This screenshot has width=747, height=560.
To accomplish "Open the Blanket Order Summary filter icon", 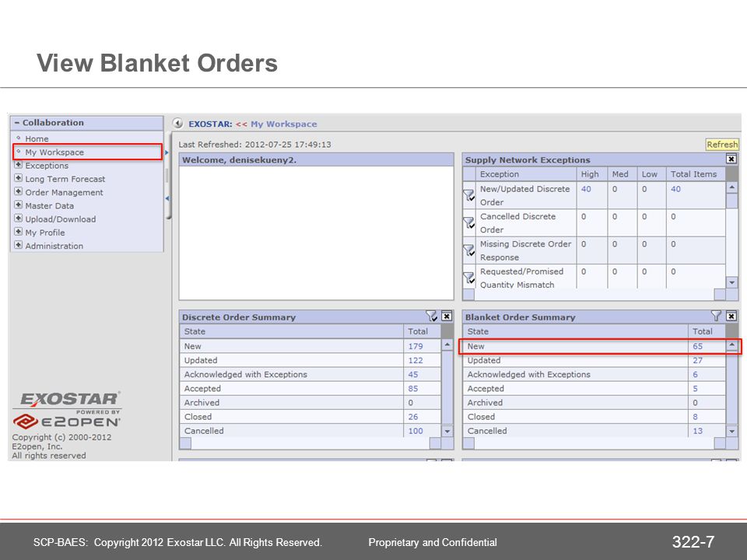I will (x=716, y=316).
